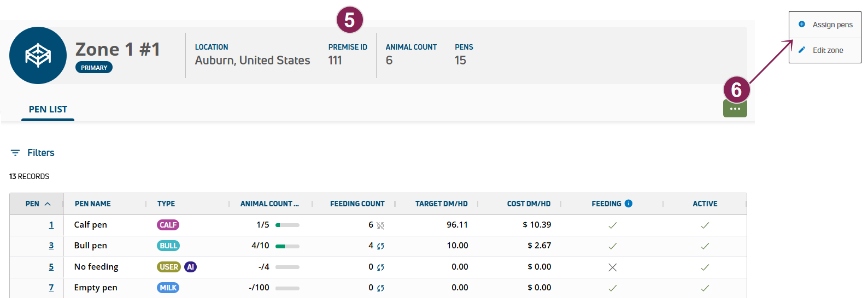The width and height of the screenshot is (868, 298).
Task: Toggle feeding X mark for No feeding pen
Action: click(612, 267)
